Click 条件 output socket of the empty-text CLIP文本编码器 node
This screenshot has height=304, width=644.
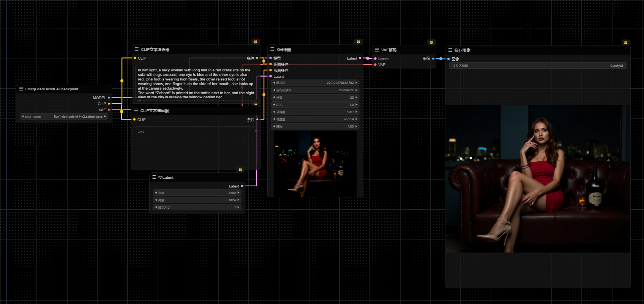point(257,120)
